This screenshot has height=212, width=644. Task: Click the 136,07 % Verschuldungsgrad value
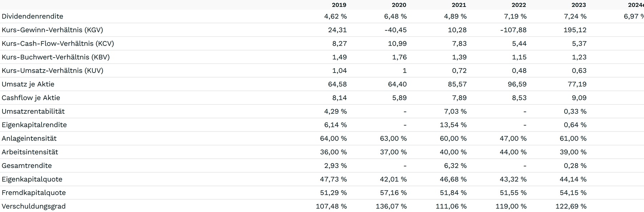pyautogui.click(x=391, y=206)
